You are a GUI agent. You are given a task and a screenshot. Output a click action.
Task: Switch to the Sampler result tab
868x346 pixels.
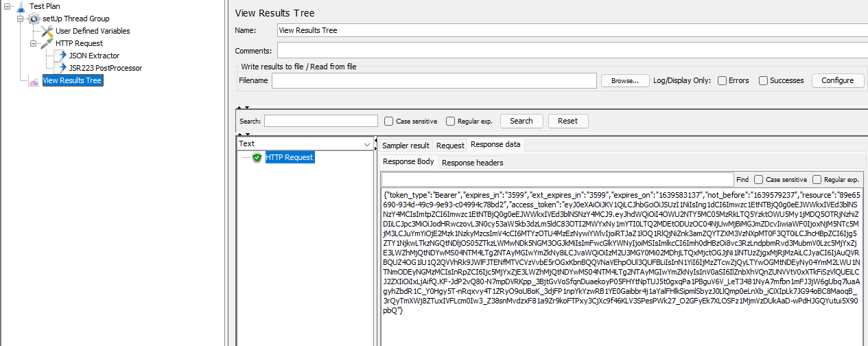point(406,146)
